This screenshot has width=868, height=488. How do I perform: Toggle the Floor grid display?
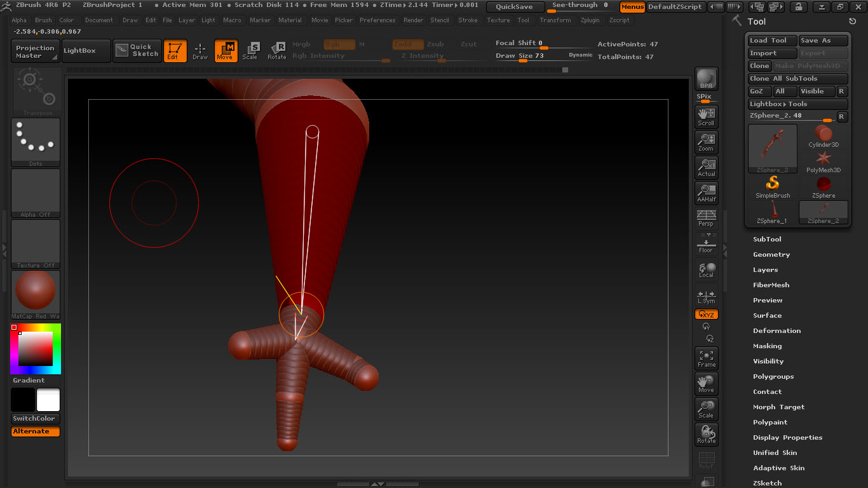tap(706, 243)
